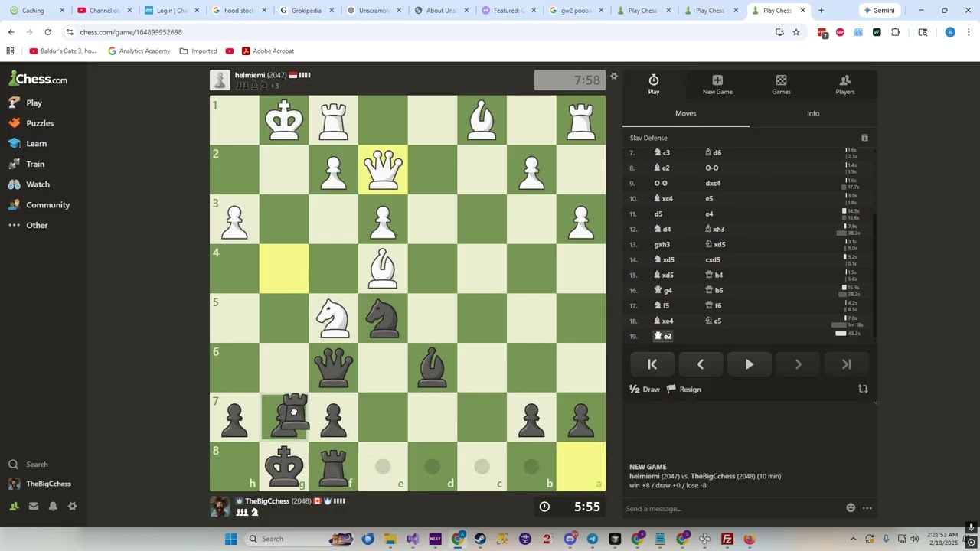This screenshot has width=980, height=551.
Task: Show hidden system tray icons
Action: (853, 539)
